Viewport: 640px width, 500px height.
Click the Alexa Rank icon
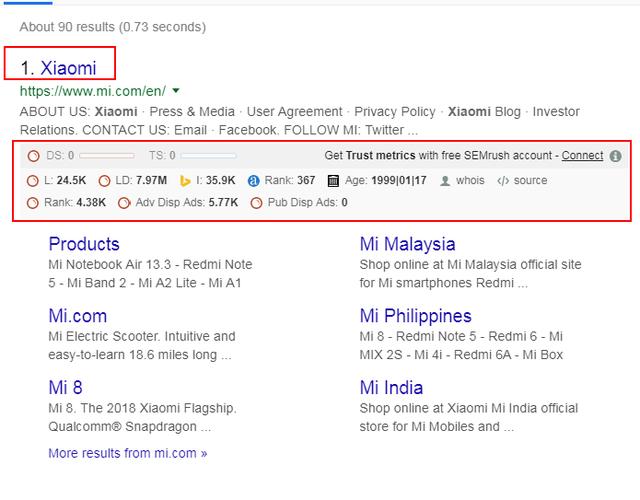(253, 181)
